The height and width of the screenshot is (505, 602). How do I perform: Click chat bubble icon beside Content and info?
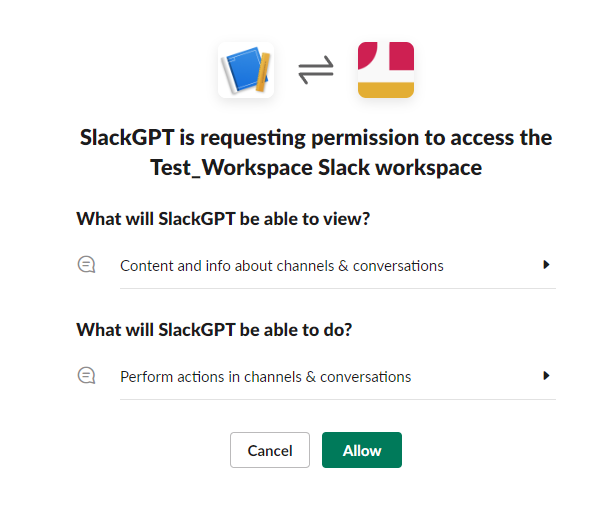click(x=87, y=265)
